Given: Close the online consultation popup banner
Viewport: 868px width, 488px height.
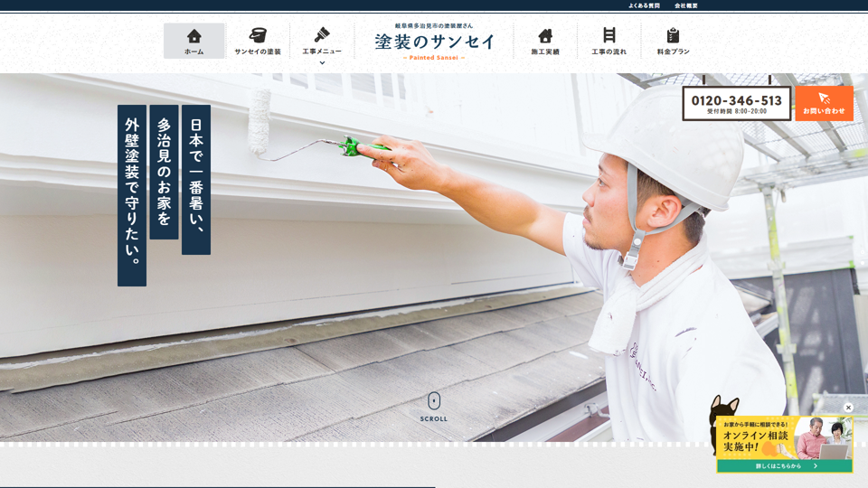Looking at the screenshot, I should 848,408.
